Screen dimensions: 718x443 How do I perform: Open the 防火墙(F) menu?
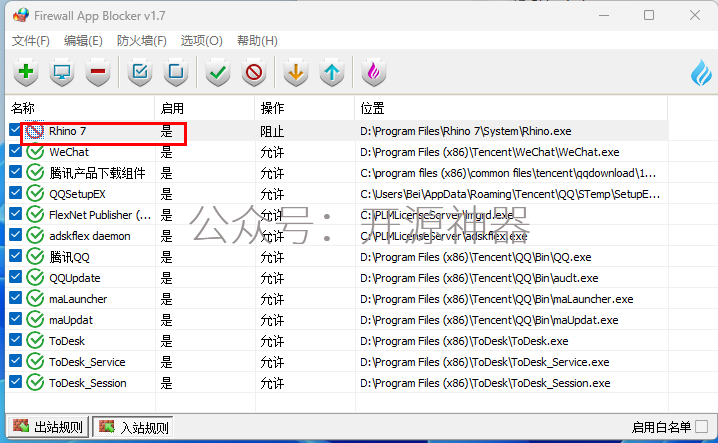click(141, 41)
